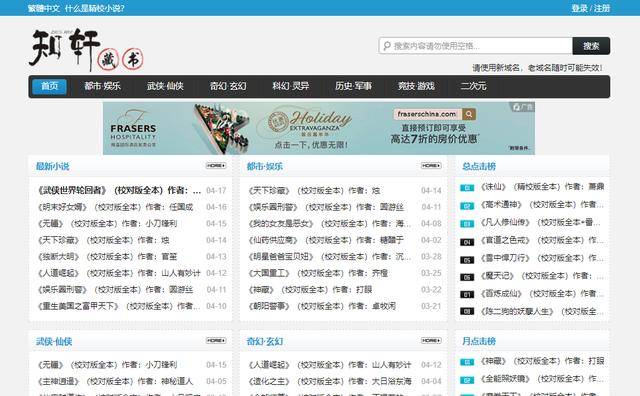Open 《无疆》 in 武侠·仙侠 list
The image size is (640, 396).
107,365
